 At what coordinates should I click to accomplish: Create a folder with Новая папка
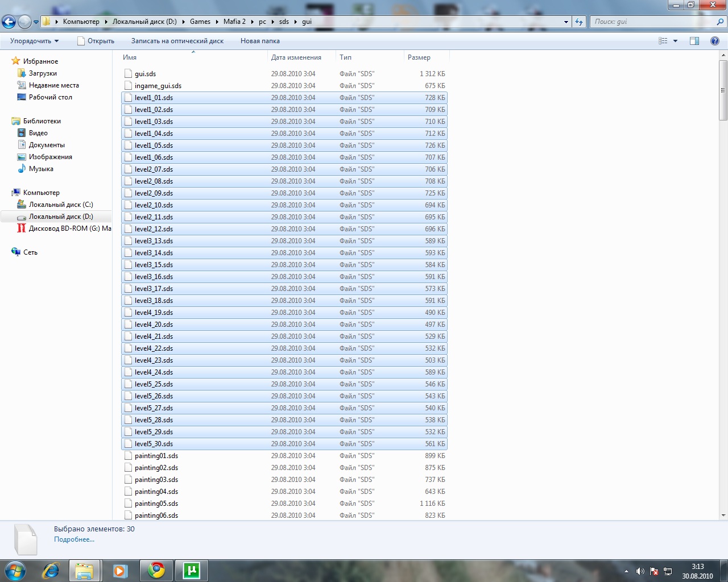pos(260,41)
